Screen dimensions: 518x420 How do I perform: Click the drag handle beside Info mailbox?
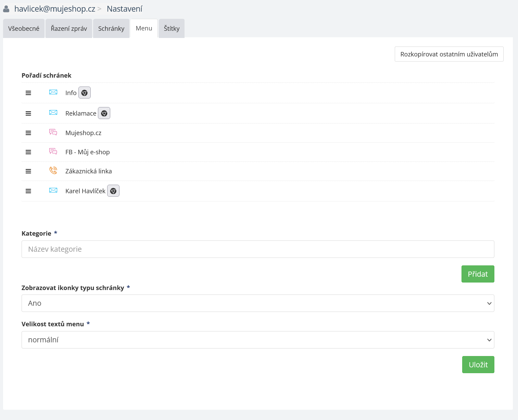[x=28, y=93]
